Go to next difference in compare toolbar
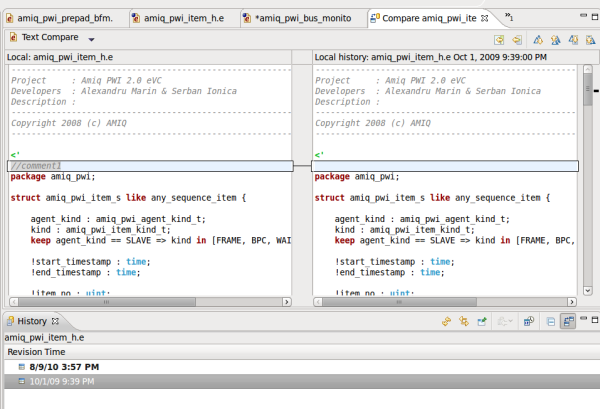Image resolution: width=600 pixels, height=409 pixels. (x=538, y=39)
